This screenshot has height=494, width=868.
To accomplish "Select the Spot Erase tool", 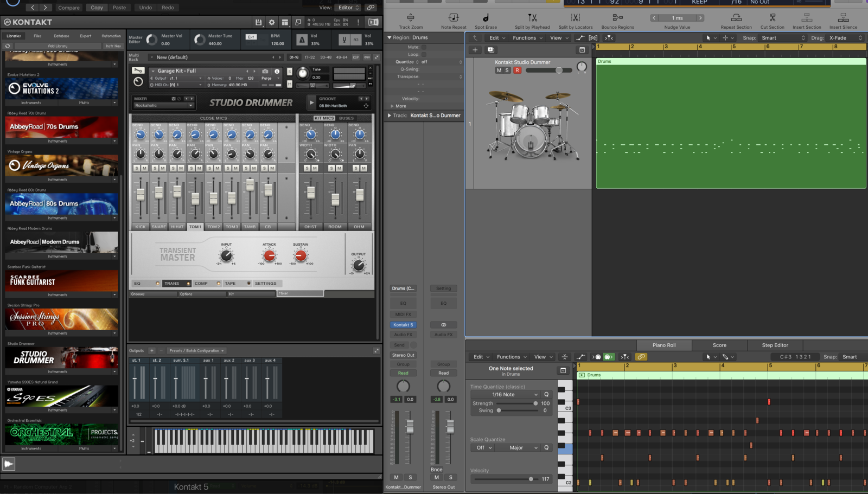I will click(x=486, y=21).
